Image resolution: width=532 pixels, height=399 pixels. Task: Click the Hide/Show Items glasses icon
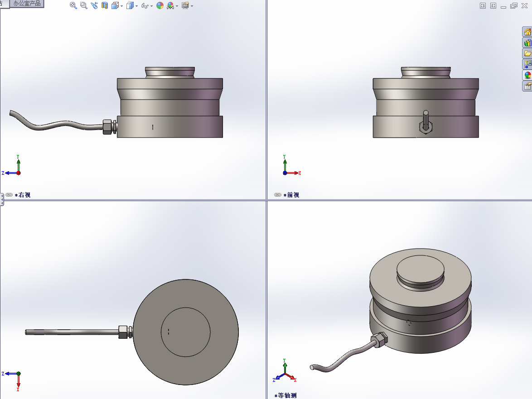[x=145, y=6]
